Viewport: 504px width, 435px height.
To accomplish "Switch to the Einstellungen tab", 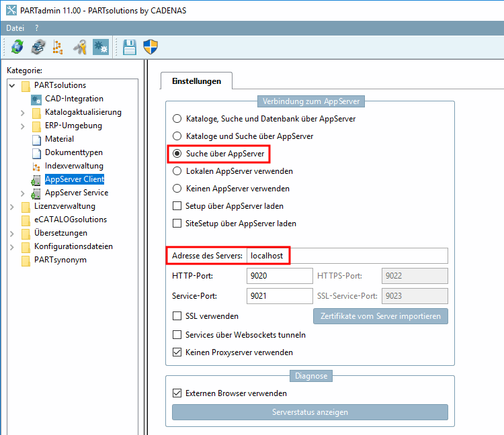I will 196,81.
